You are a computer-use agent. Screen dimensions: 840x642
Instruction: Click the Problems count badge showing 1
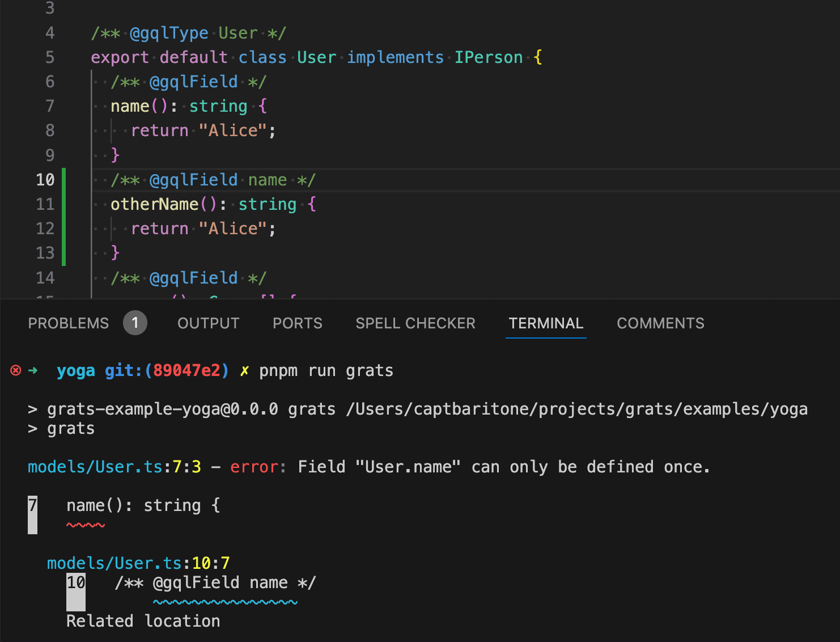[x=135, y=323]
